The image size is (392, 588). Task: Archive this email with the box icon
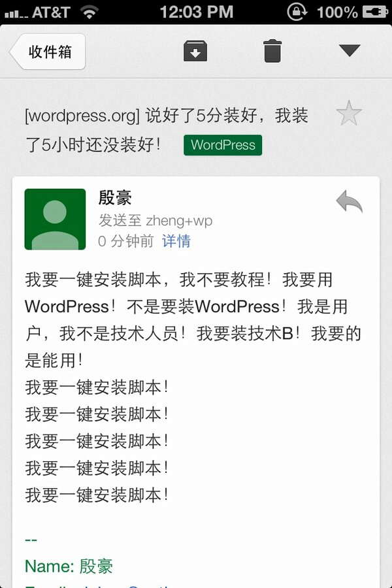[x=195, y=51]
